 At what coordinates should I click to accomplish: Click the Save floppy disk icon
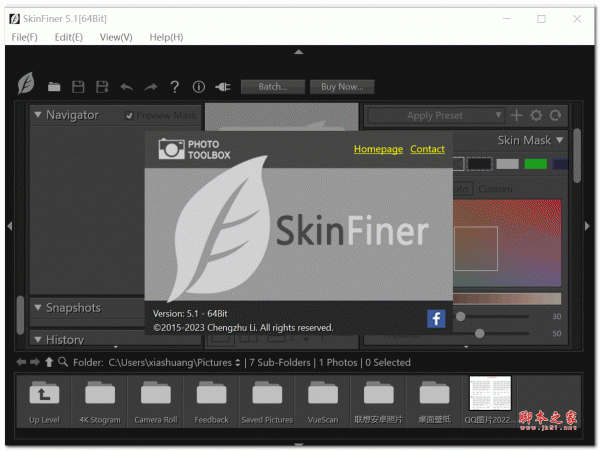point(78,87)
